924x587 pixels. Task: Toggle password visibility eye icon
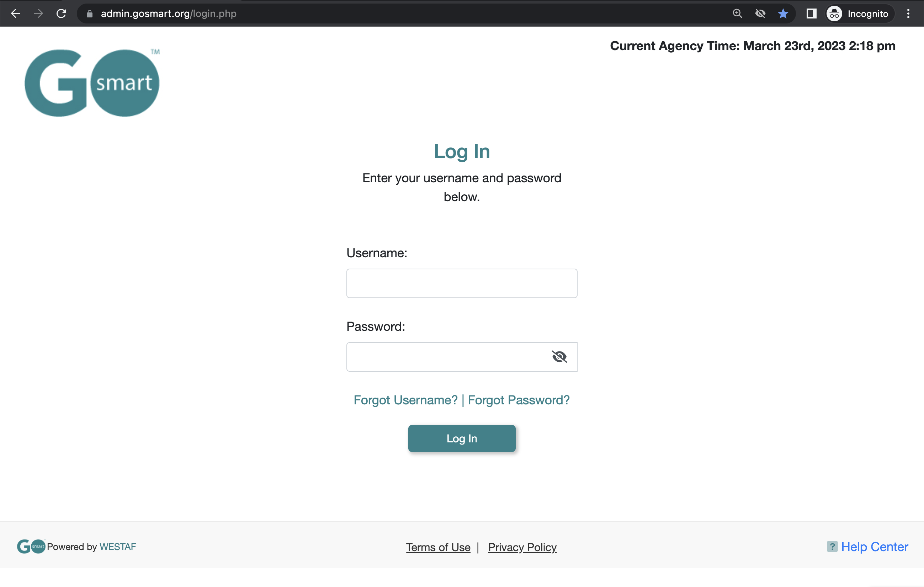(559, 357)
